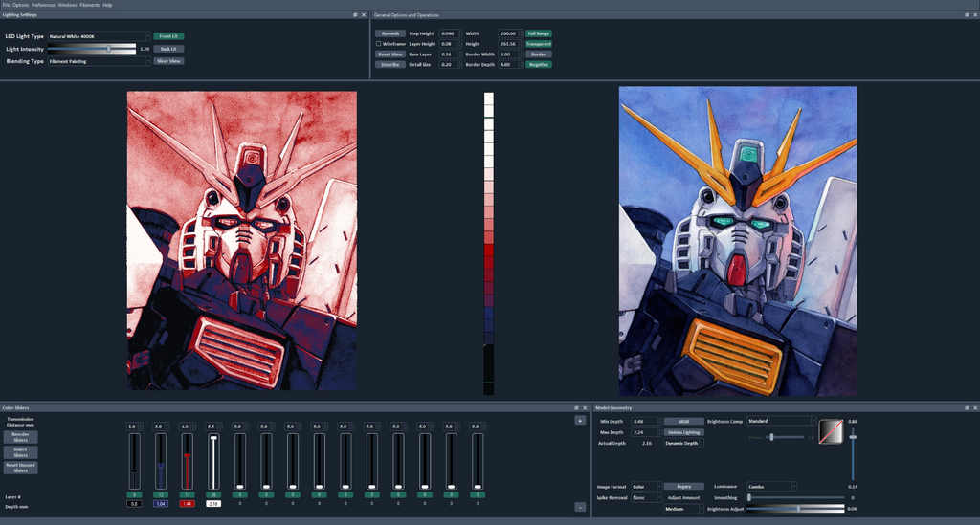The width and height of the screenshot is (980, 525).
Task: Click the Describe button
Action: pyautogui.click(x=390, y=64)
